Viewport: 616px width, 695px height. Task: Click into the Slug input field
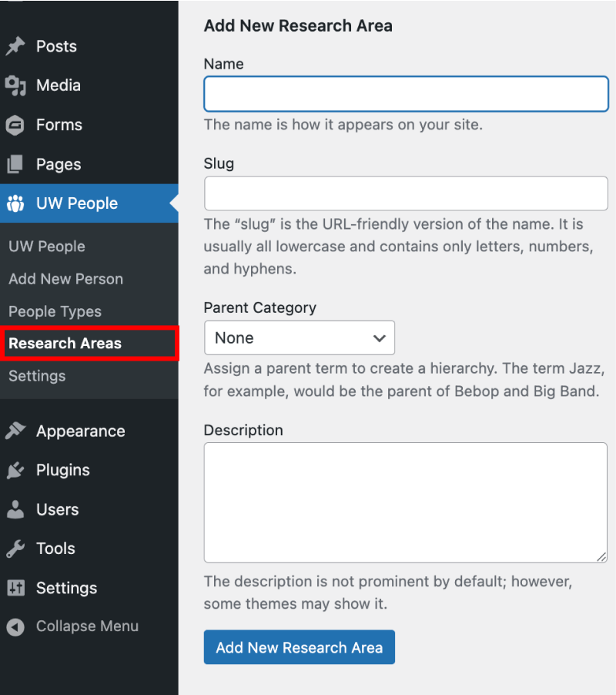click(x=406, y=193)
